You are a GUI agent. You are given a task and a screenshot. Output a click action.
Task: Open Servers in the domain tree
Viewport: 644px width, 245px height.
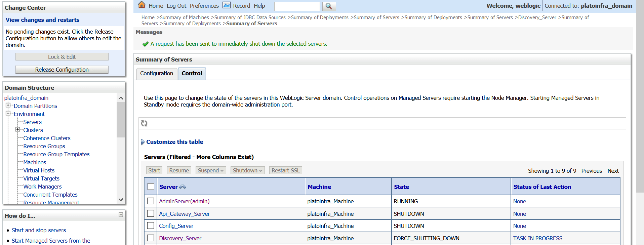32,122
